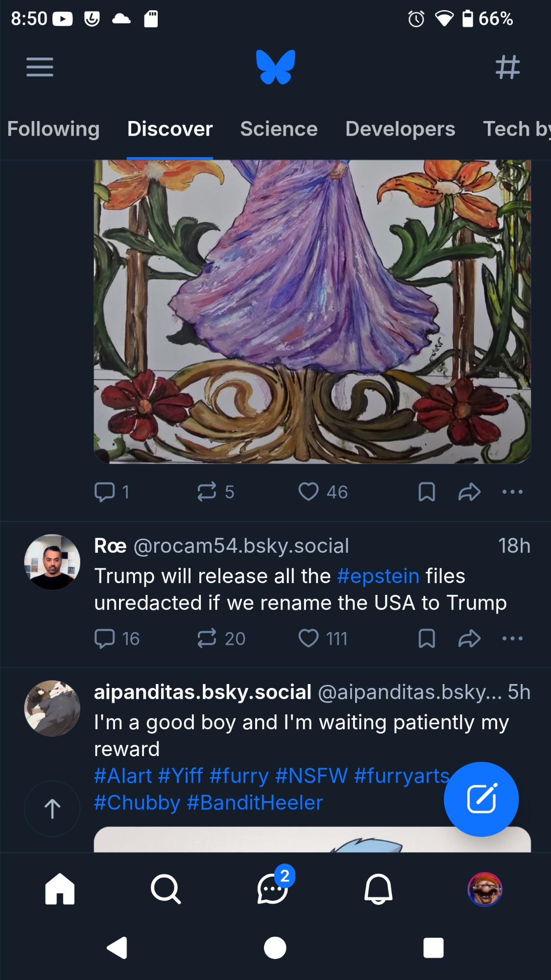Like the painting post with 46 likes

pyautogui.click(x=309, y=491)
